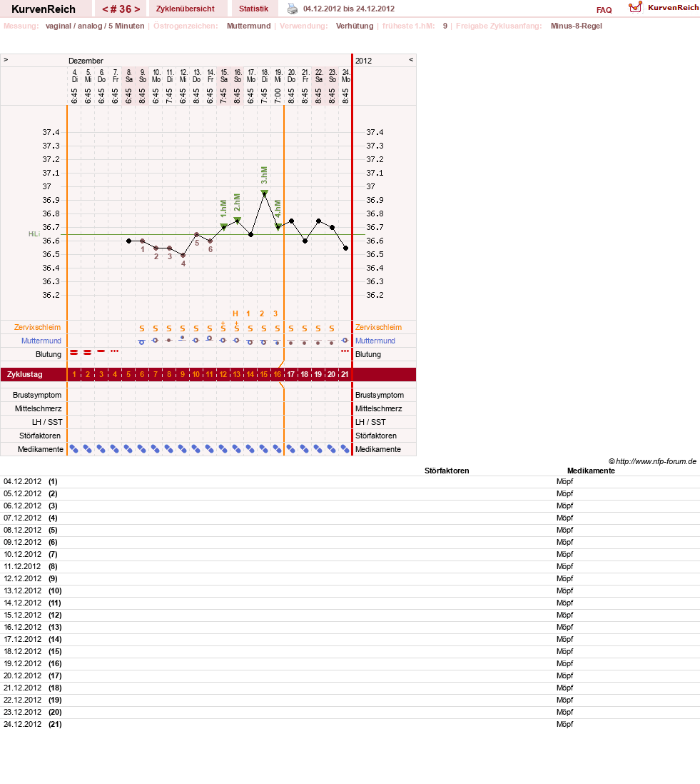Viewport: 700px width, 784px height.
Task: Click the Verhütung usage value
Action: (x=355, y=26)
